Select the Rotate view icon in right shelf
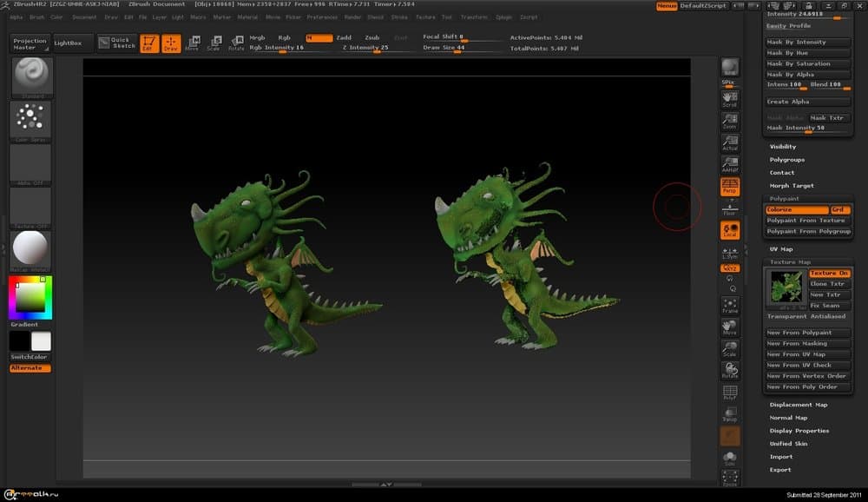The image size is (868, 502). [730, 370]
